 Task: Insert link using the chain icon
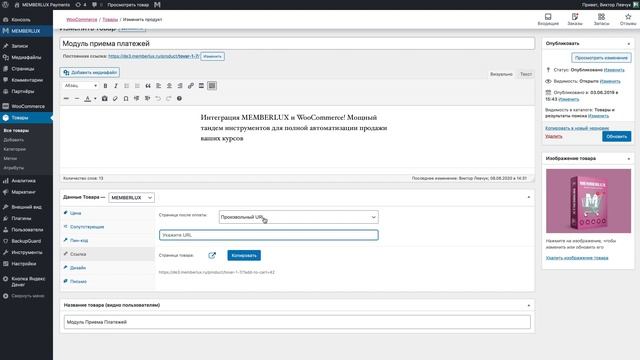pyautogui.click(x=191, y=86)
